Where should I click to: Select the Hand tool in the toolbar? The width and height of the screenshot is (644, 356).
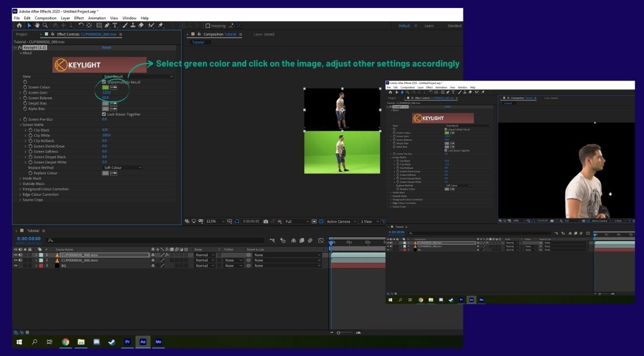(37, 25)
